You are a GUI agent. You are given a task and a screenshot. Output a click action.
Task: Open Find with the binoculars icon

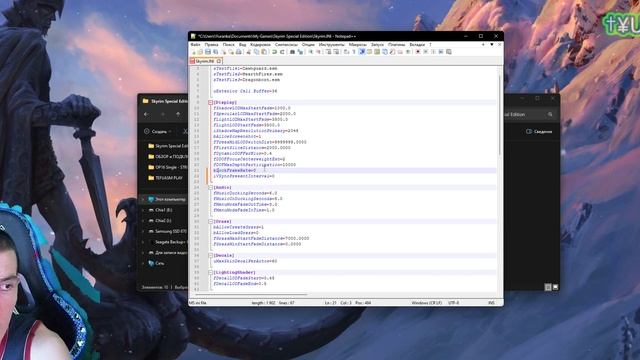292,52
